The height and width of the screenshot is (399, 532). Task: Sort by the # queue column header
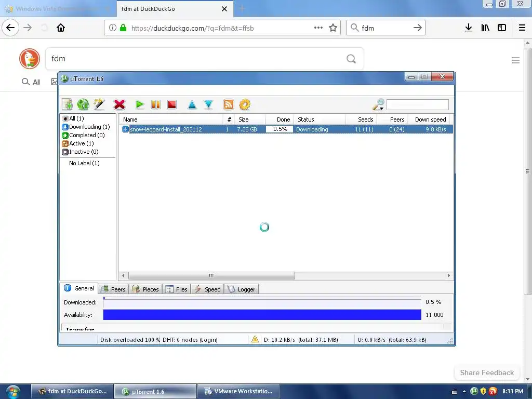tap(229, 119)
